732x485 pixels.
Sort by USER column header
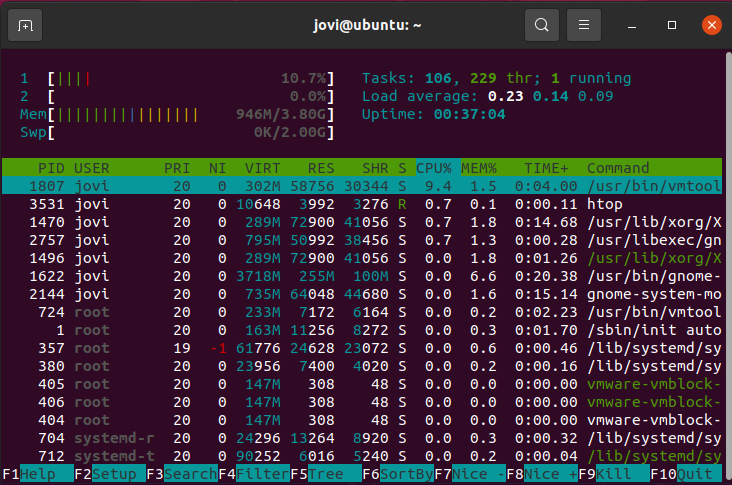click(92, 168)
